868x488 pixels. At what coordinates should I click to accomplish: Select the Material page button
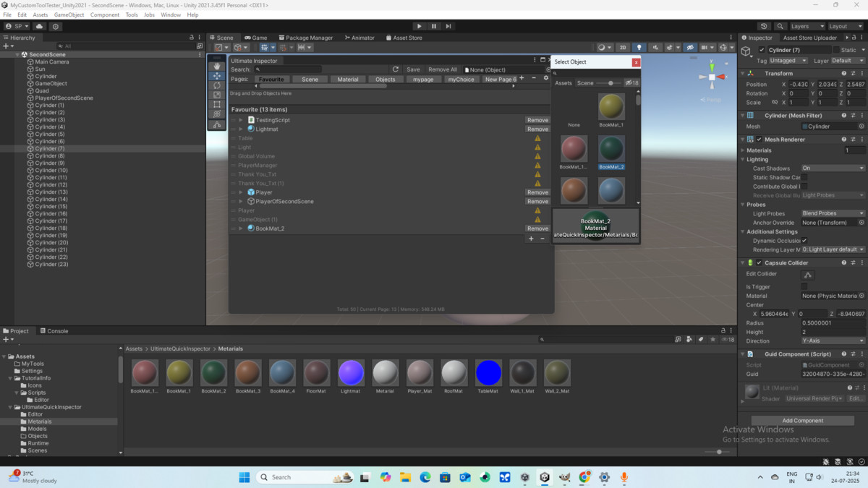coord(348,80)
